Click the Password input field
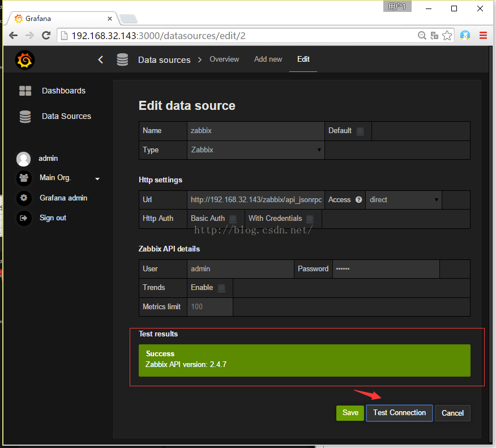This screenshot has width=496, height=448. pos(386,269)
